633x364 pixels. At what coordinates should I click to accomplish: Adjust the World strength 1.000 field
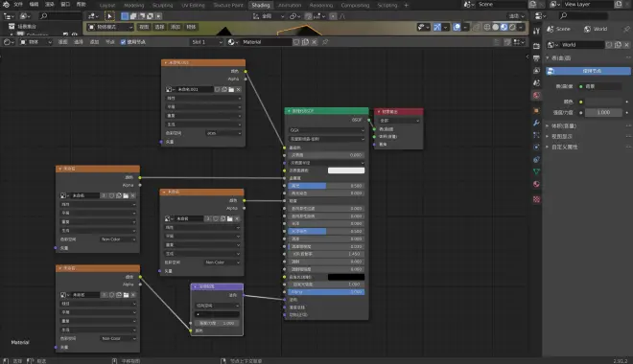pyautogui.click(x=603, y=112)
